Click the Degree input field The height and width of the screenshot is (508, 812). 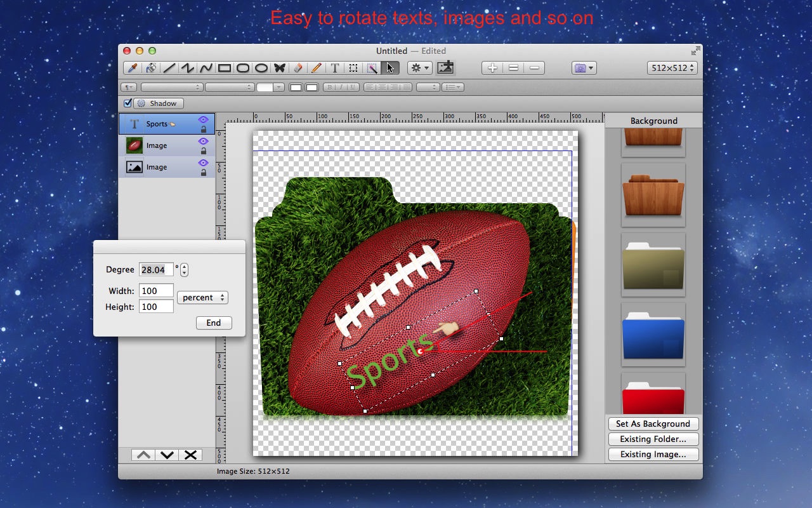(156, 270)
